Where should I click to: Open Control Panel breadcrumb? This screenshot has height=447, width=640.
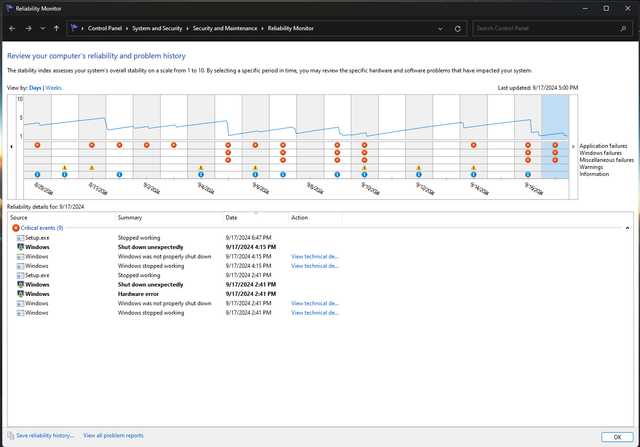click(104, 28)
